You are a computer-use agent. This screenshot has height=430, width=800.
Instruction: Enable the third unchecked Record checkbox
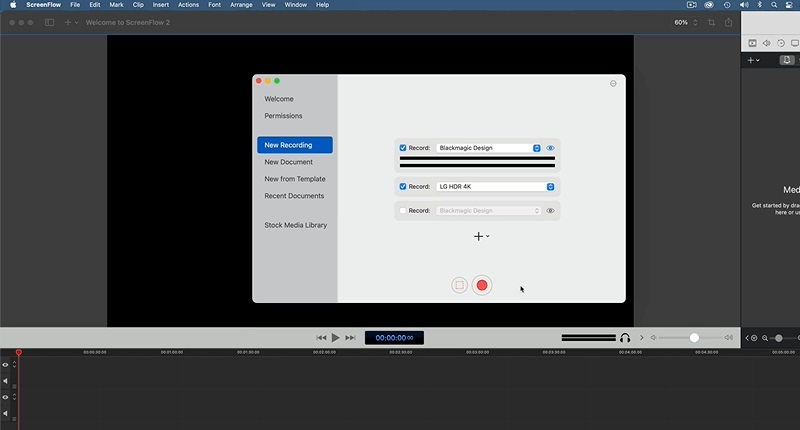403,211
